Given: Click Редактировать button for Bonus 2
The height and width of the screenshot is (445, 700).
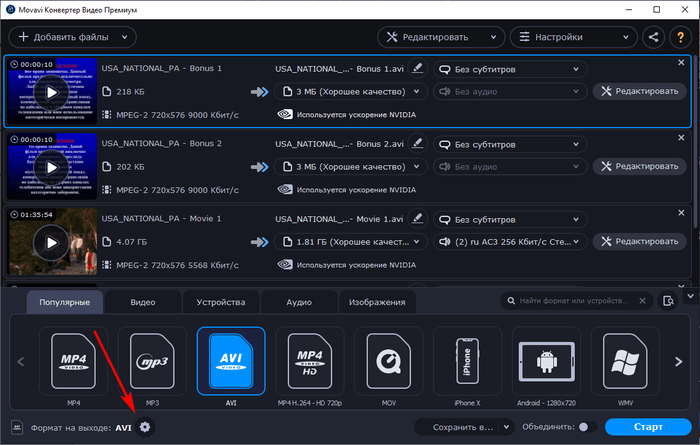Looking at the screenshot, I should click(x=639, y=166).
